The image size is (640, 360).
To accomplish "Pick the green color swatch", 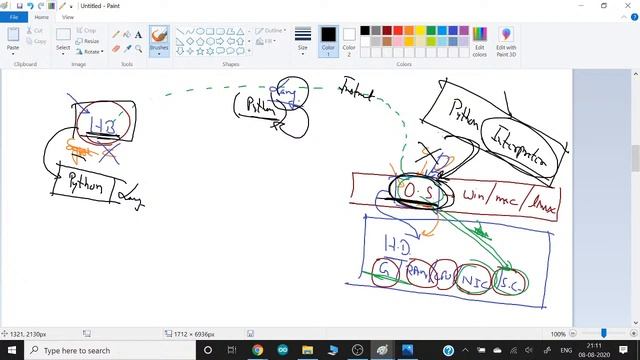I will 431,31.
